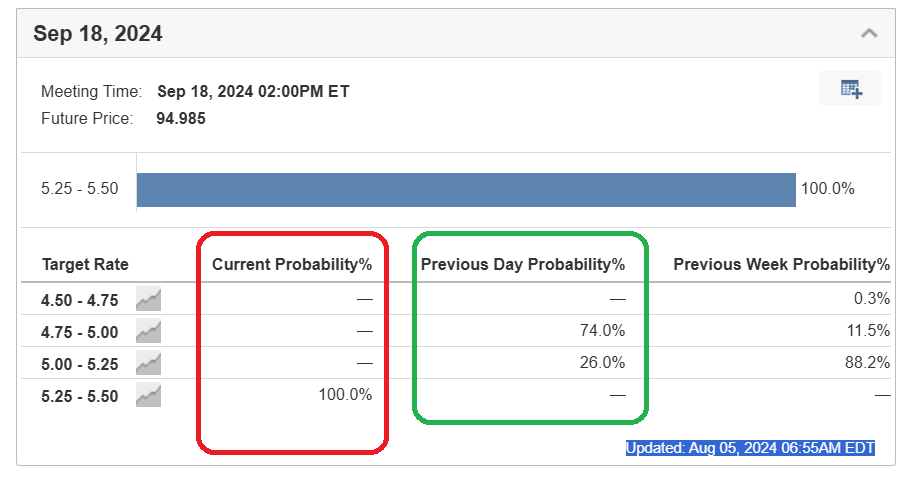Click Previous Week Probability% column header
This screenshot has height=480, width=904.
coord(781,265)
